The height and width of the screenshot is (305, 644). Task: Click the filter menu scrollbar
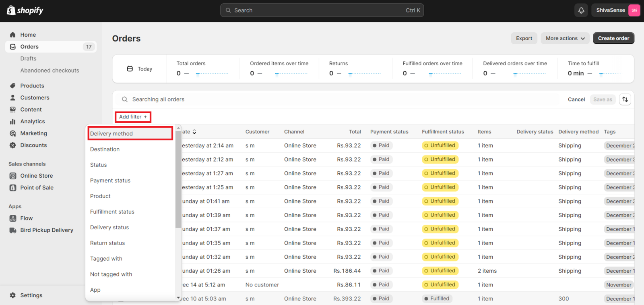point(178,179)
